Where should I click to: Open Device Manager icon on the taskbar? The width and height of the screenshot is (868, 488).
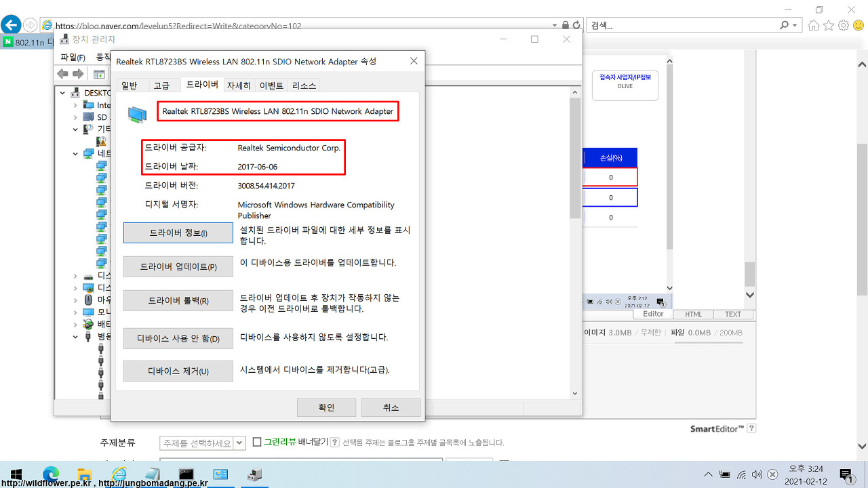[x=255, y=474]
